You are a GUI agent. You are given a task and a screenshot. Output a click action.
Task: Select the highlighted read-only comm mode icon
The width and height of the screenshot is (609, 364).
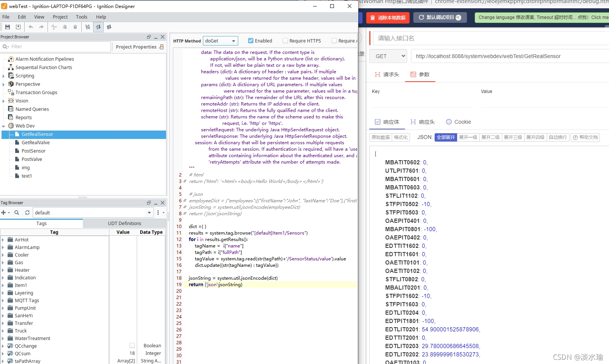pos(98,27)
